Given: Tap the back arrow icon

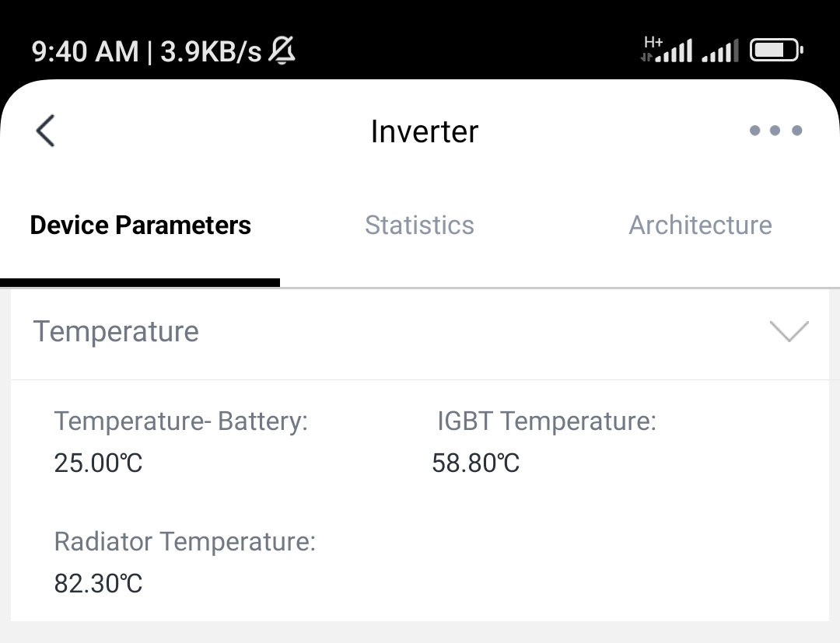Looking at the screenshot, I should click(x=46, y=130).
